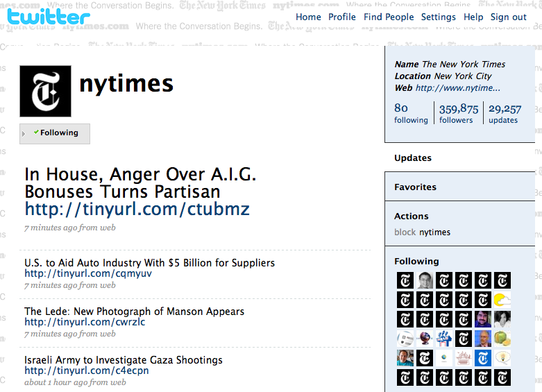Open the globe avatar in Following grid
The width and height of the screenshot is (542, 392).
(425, 339)
